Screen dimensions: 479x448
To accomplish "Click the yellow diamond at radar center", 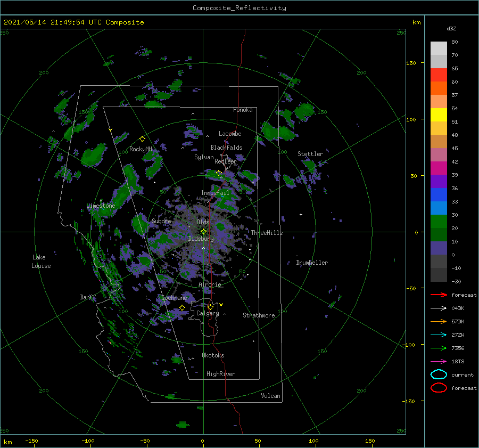I will (203, 232).
